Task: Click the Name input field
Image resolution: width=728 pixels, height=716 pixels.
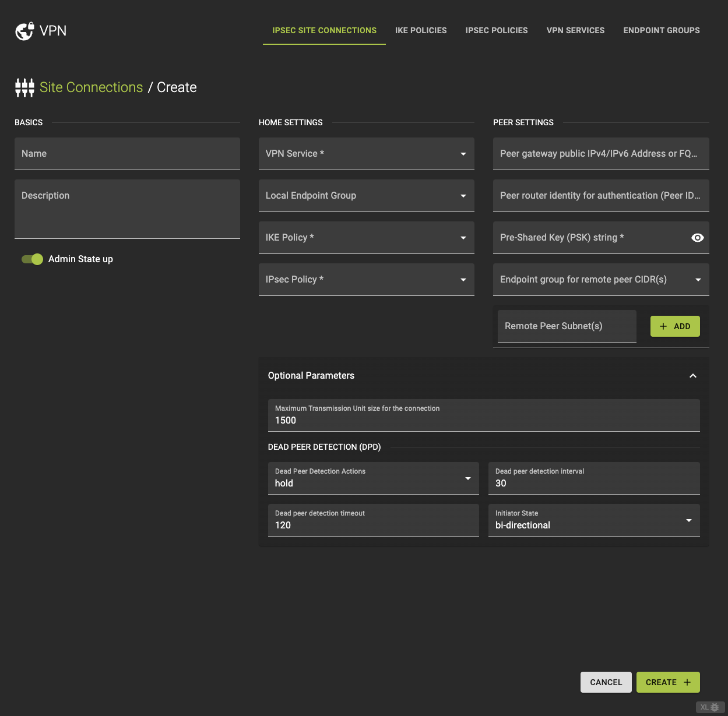Action: click(127, 154)
